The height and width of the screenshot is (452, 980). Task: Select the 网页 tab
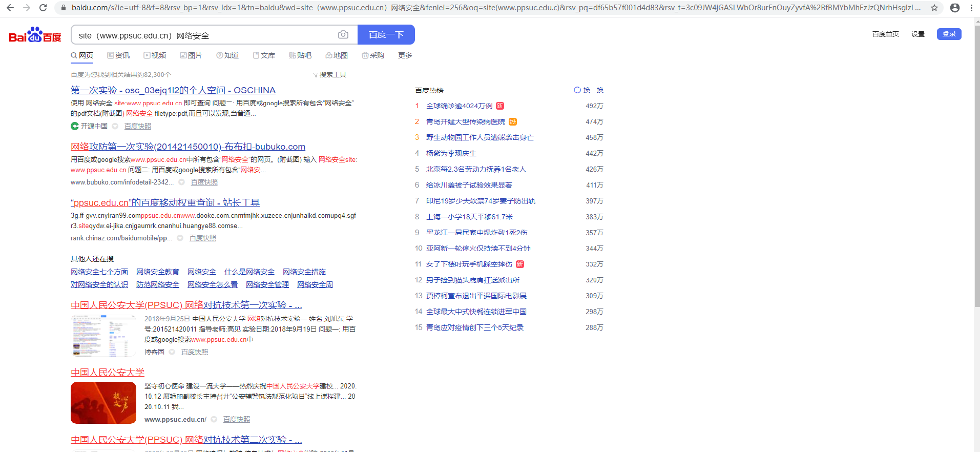(x=82, y=55)
